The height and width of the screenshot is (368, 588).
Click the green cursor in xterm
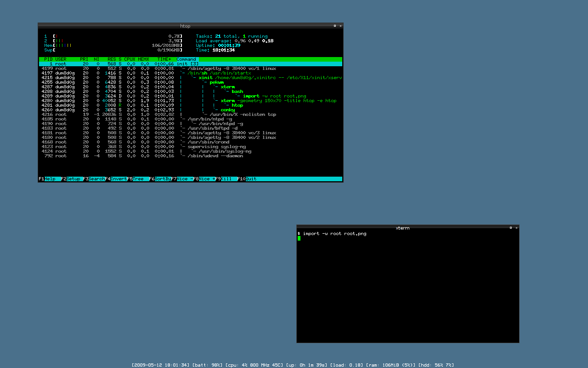pos(299,238)
